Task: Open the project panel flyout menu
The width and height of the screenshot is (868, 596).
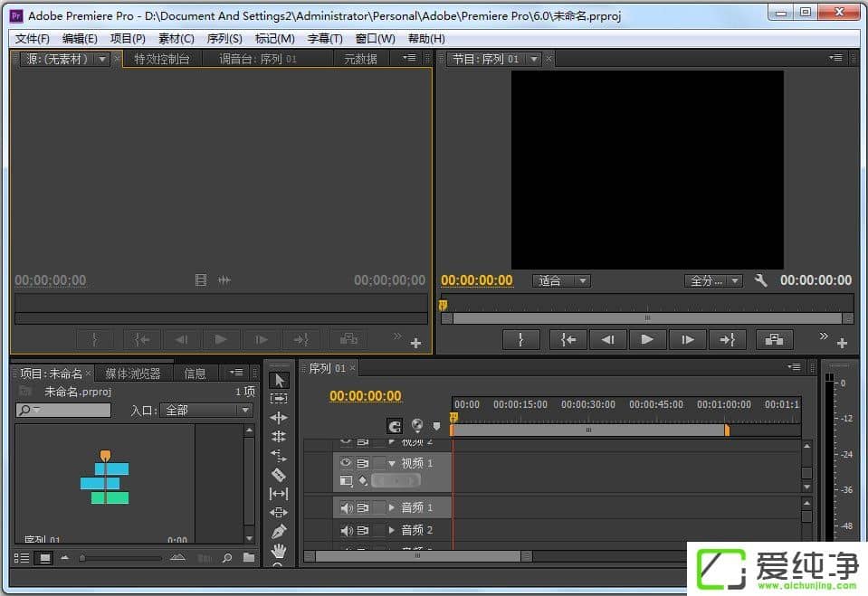Action: tap(236, 373)
